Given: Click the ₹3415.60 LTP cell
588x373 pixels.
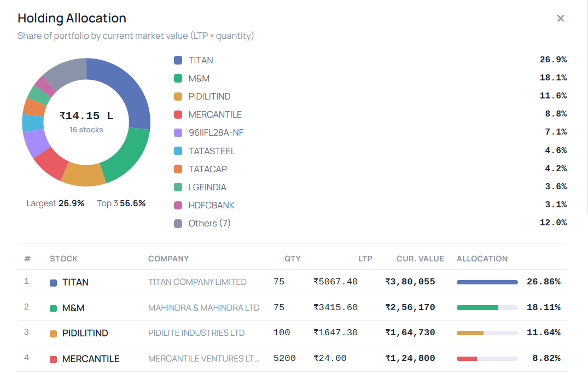Looking at the screenshot, I should 336,307.
